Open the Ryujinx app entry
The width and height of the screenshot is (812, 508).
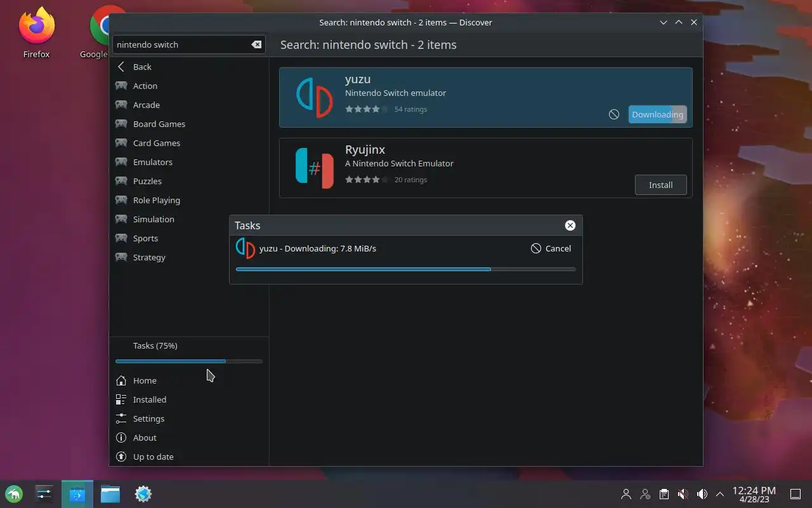[x=485, y=168]
